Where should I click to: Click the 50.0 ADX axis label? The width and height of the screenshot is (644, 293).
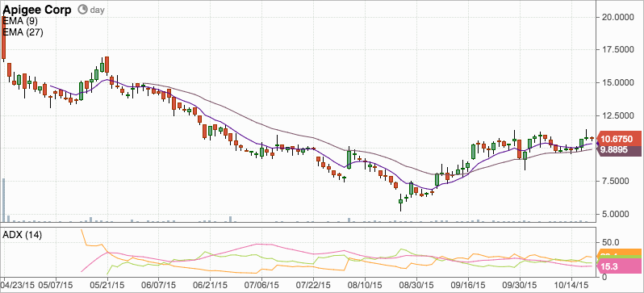click(611, 242)
